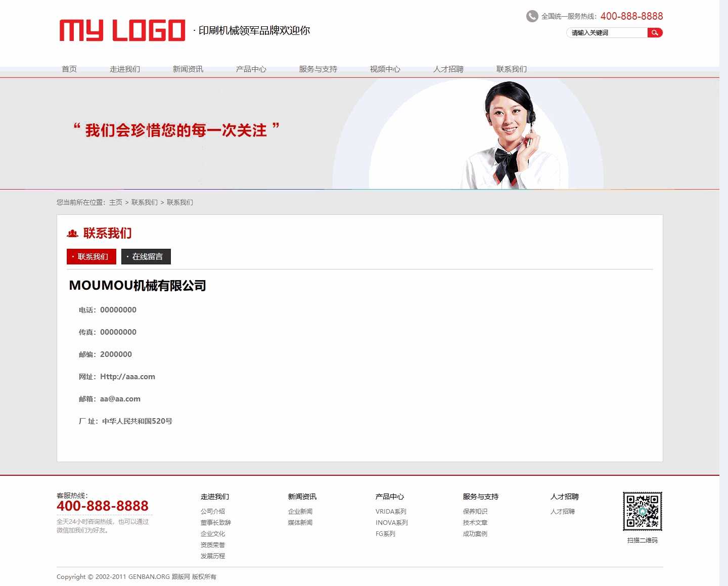Click the search magnifier icon
728x586 pixels.
coord(655,32)
